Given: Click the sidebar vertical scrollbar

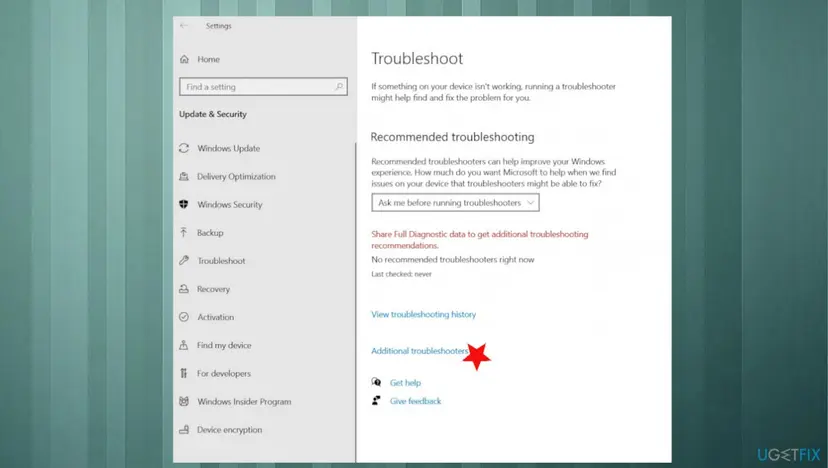Looking at the screenshot, I should click(355, 301).
